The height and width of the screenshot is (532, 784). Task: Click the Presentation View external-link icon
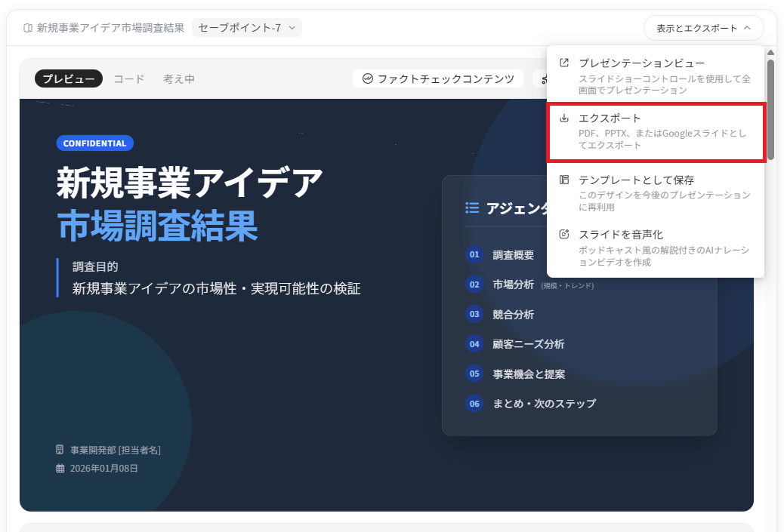[x=563, y=63]
